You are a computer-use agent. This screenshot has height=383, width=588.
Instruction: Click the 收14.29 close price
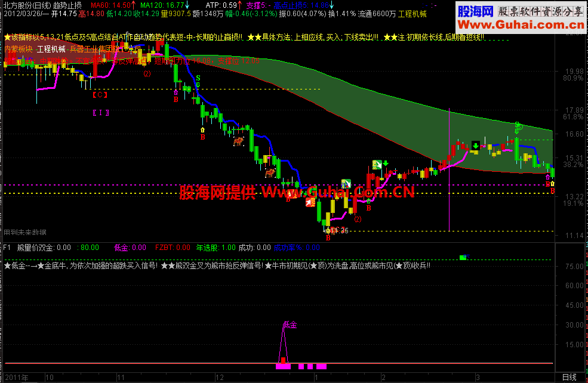pyautogui.click(x=146, y=14)
